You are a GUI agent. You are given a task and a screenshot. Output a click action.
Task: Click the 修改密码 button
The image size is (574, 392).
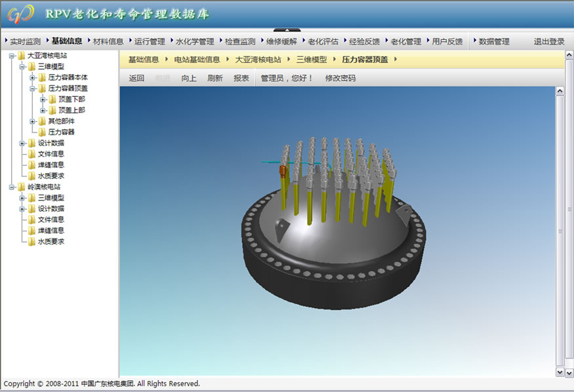[340, 78]
